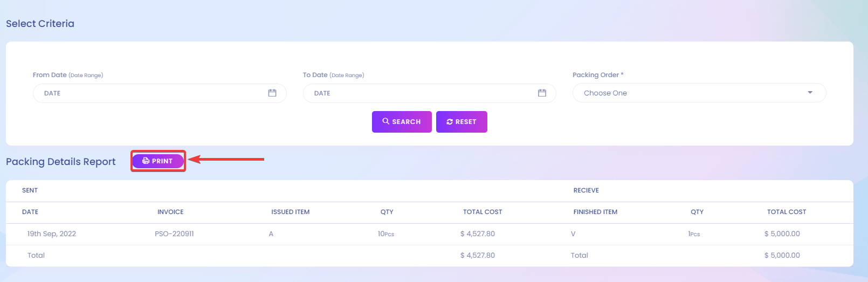Expand the Packing Order dropdown arrow

(x=810, y=93)
